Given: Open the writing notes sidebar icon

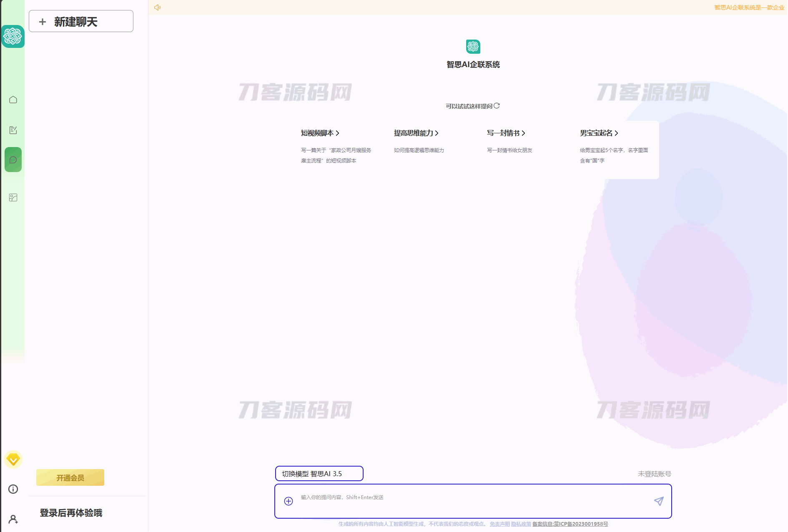Looking at the screenshot, I should coord(13,130).
